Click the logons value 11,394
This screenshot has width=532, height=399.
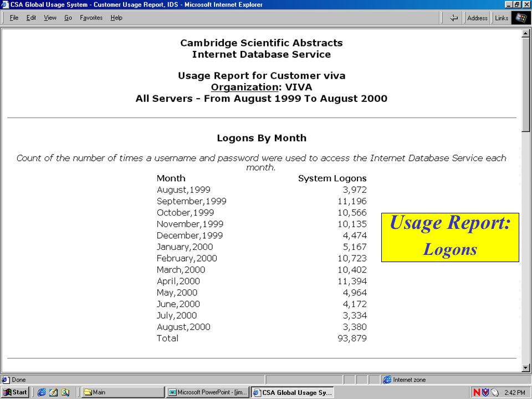tap(352, 282)
